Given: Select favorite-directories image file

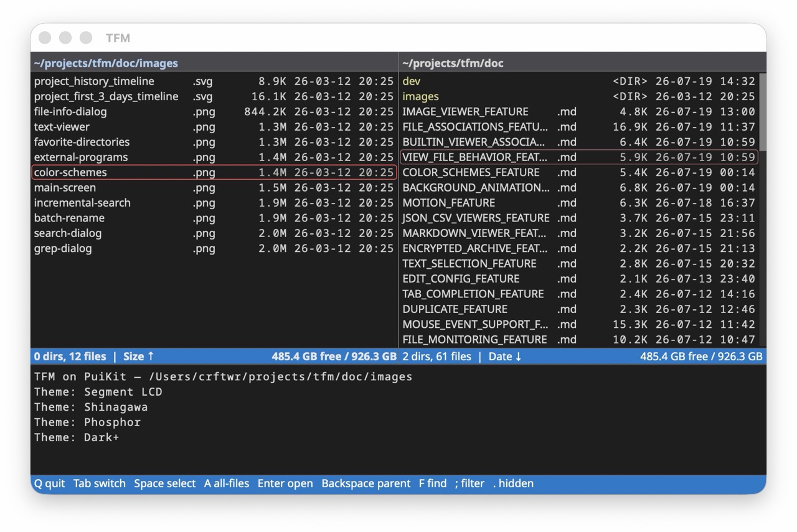Looking at the screenshot, I should (x=214, y=142).
